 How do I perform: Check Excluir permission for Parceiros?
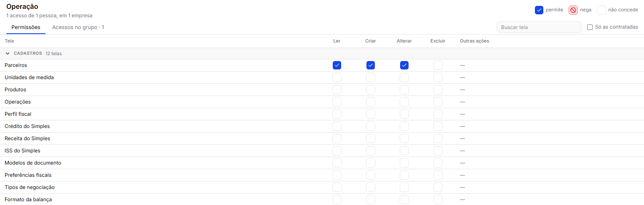pos(438,65)
